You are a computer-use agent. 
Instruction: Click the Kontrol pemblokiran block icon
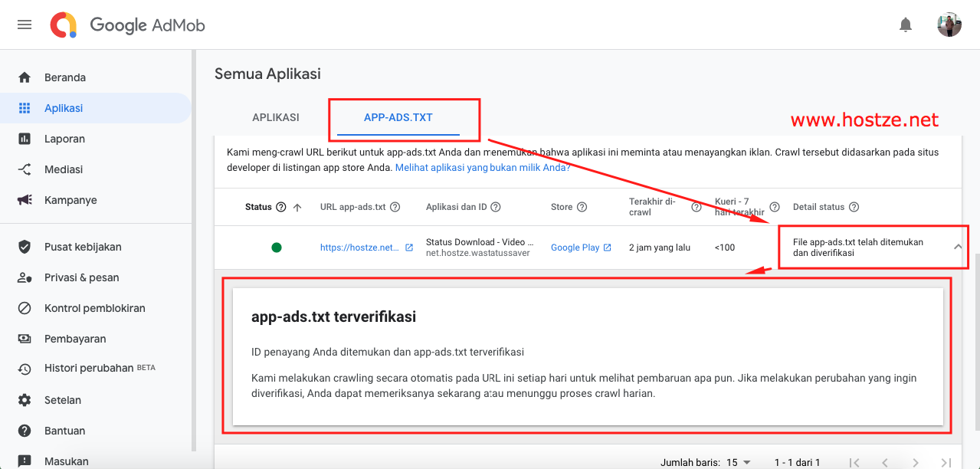coord(25,308)
